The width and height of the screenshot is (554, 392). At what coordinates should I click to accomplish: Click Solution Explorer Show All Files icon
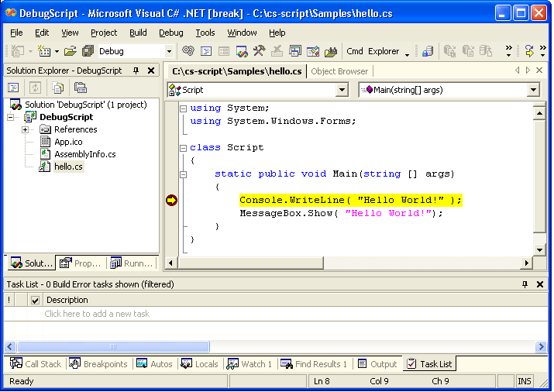tap(57, 88)
